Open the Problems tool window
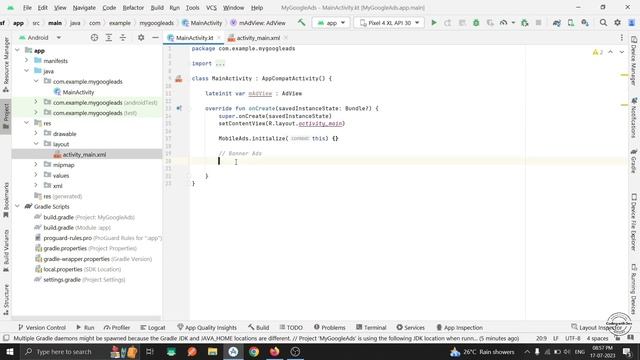Viewport: 640px width, 360px height. [x=329, y=327]
